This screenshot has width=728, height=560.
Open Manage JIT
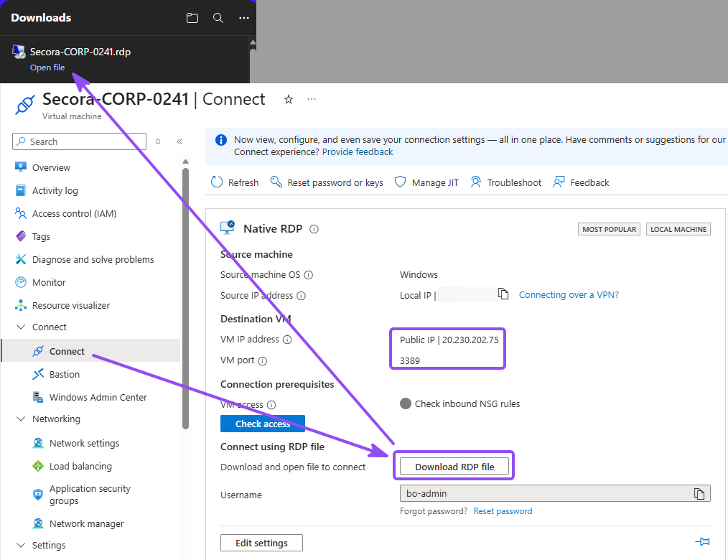click(426, 182)
